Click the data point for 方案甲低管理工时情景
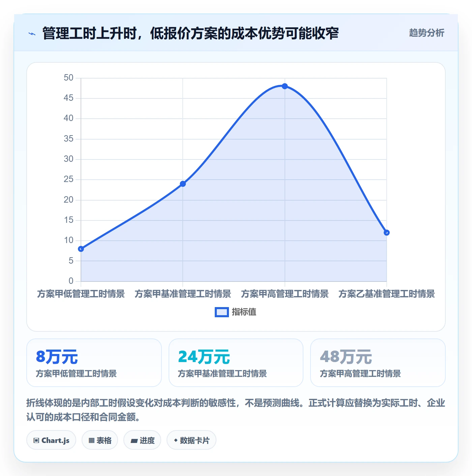Screen dimensions: 472x476 click(81, 249)
